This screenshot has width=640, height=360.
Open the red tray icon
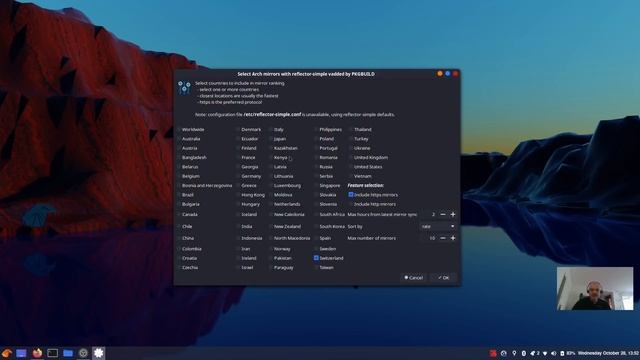[493, 353]
